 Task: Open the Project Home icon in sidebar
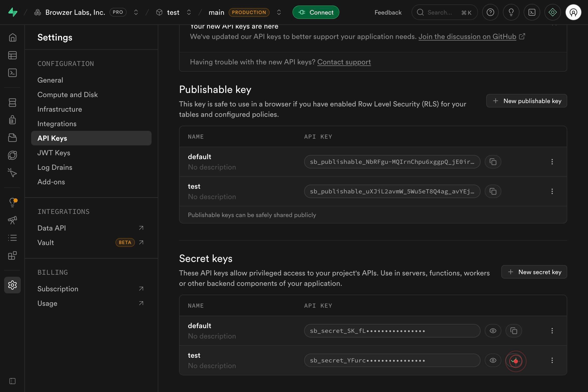(12, 38)
